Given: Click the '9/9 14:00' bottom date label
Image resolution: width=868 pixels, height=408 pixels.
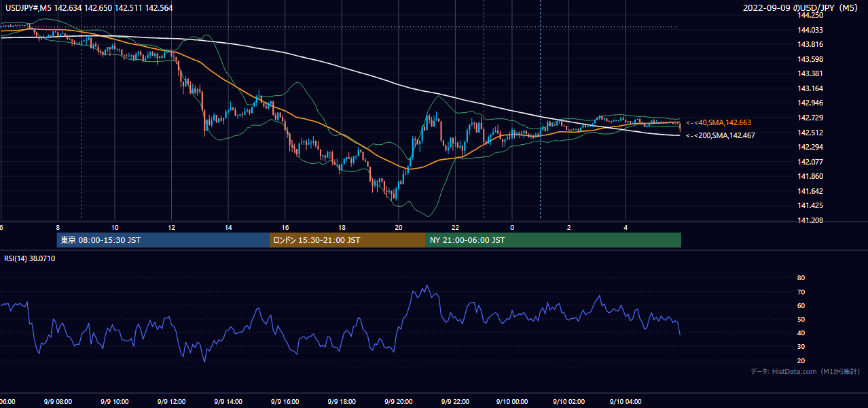Looking at the screenshot, I should click(228, 401).
